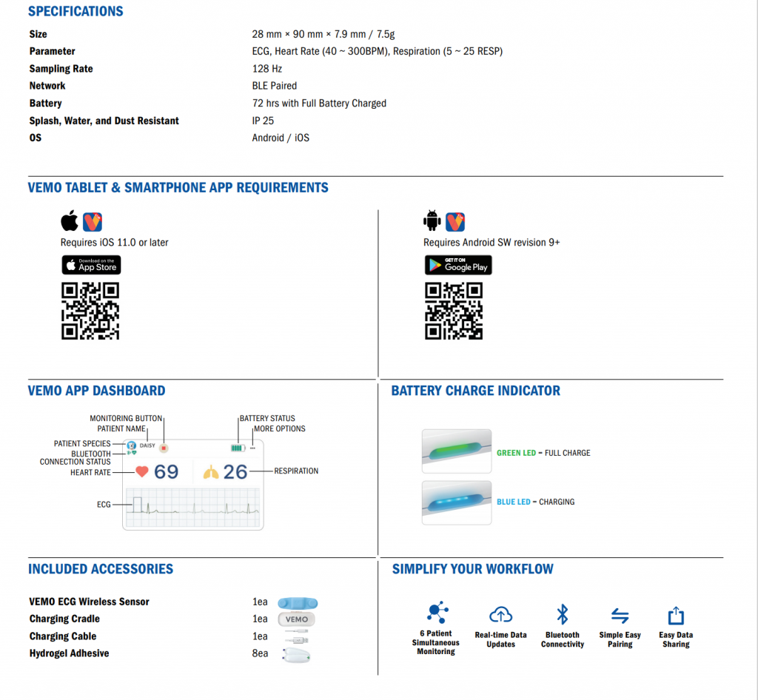Click the Charging Cradle row label
Image resolution: width=758 pixels, height=700 pixels.
[x=64, y=619]
